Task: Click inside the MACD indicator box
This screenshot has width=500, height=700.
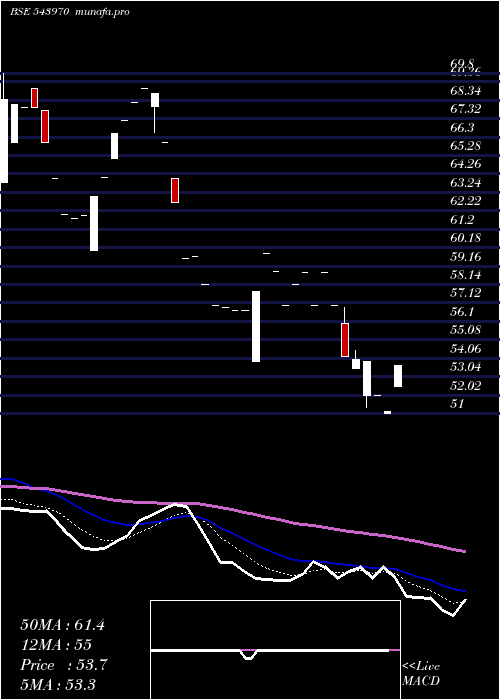Action: [275, 650]
